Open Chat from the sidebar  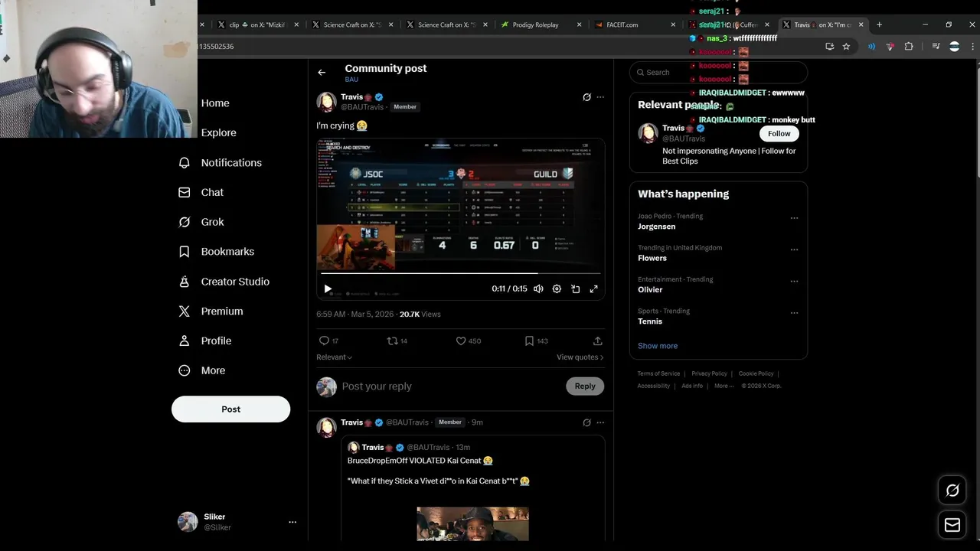click(x=201, y=192)
